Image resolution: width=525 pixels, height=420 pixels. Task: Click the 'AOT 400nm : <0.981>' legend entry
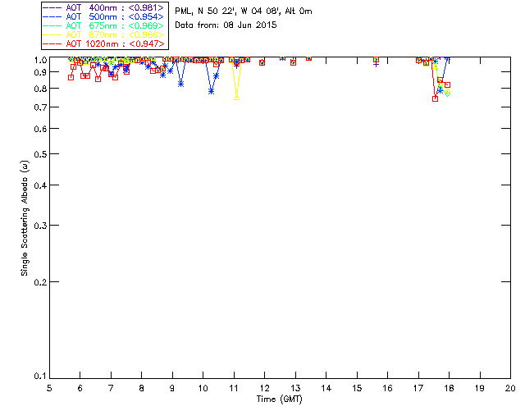click(x=103, y=7)
